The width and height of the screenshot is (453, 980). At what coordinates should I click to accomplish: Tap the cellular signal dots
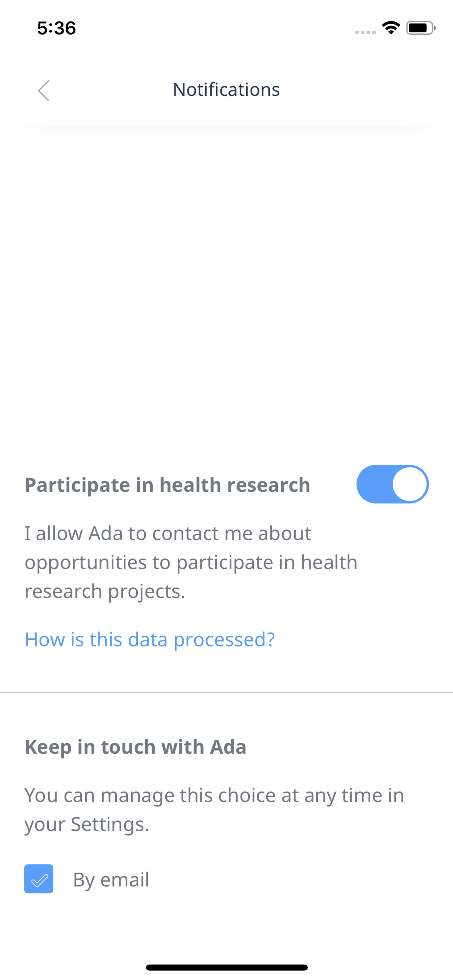[x=365, y=33]
